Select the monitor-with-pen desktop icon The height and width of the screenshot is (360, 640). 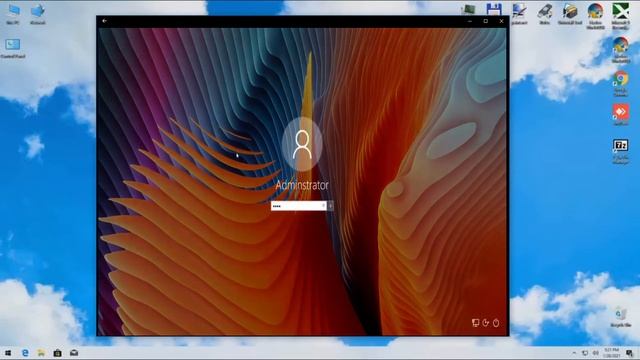519,13
